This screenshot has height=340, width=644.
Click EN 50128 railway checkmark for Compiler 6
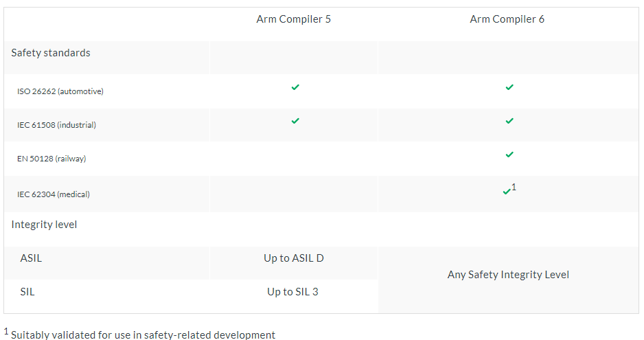[x=509, y=155]
